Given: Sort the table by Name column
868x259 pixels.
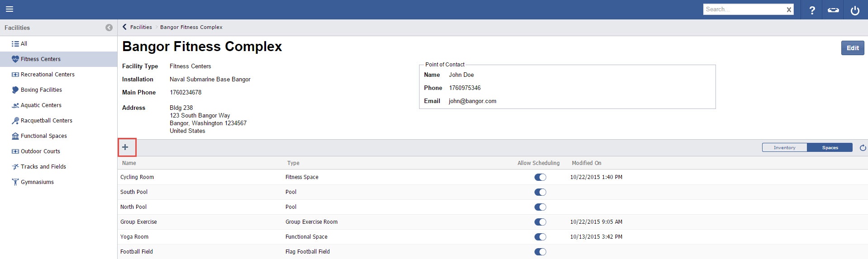Looking at the screenshot, I should coord(129,163).
